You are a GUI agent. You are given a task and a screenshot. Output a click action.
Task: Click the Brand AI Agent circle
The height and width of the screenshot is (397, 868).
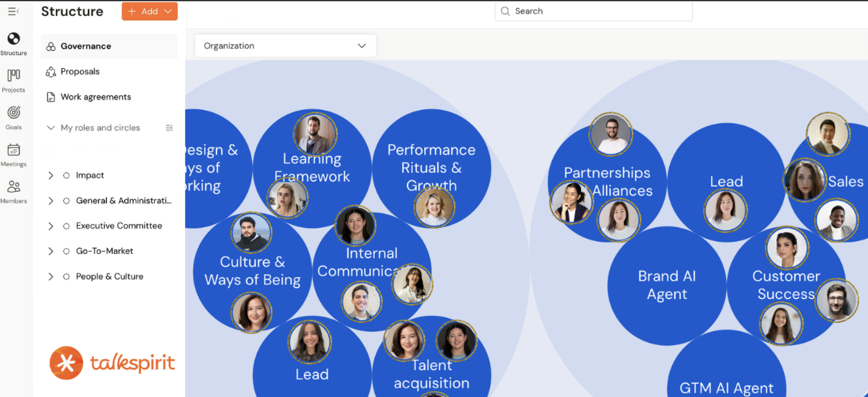pyautogui.click(x=666, y=285)
